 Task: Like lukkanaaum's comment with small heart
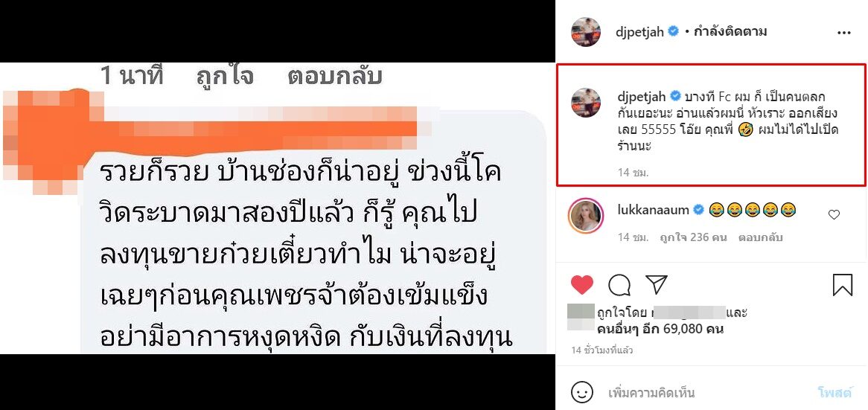click(x=834, y=215)
